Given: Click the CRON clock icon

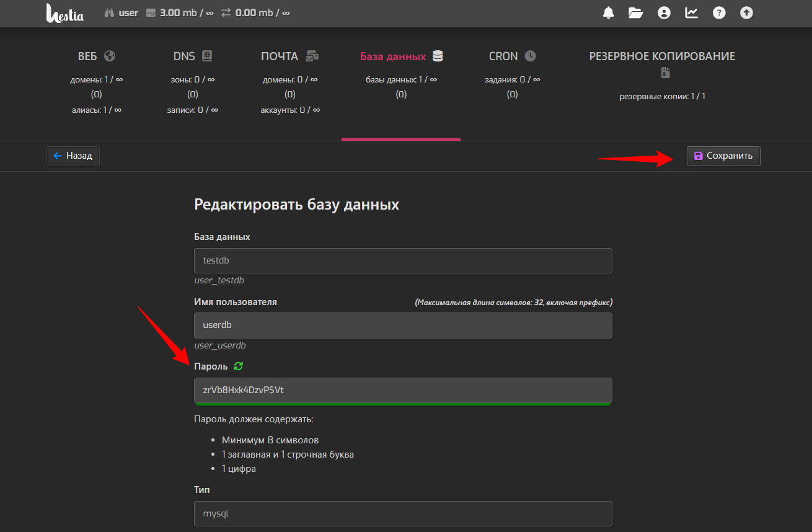Looking at the screenshot, I should [x=530, y=56].
